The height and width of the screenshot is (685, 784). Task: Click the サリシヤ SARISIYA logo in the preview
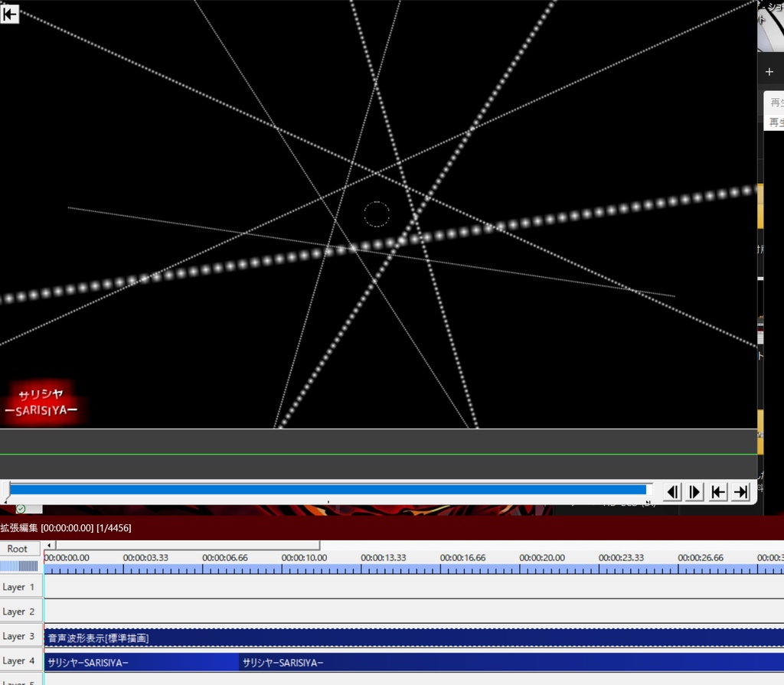pos(41,403)
